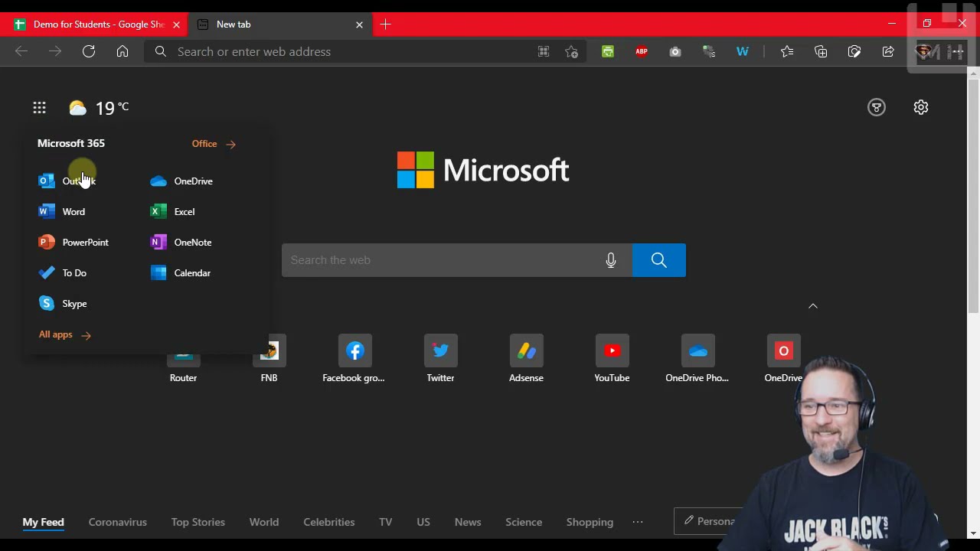Select the My Feed tab
The image size is (980, 551).
43,522
